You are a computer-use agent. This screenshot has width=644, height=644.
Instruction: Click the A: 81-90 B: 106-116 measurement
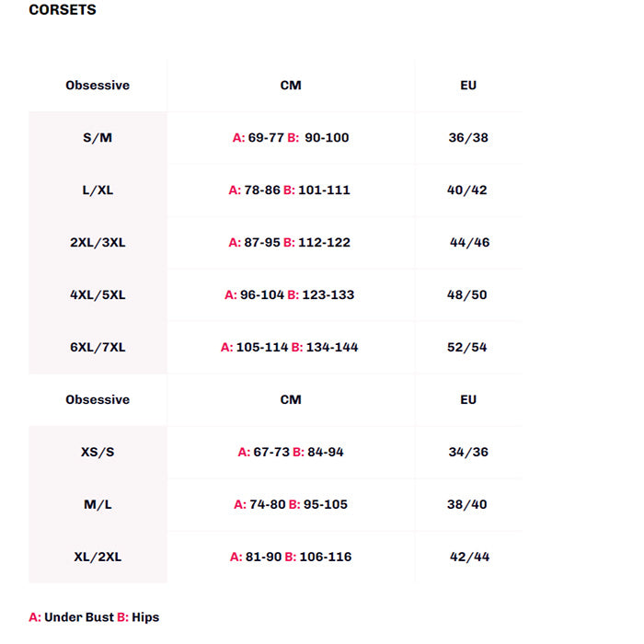tap(291, 558)
